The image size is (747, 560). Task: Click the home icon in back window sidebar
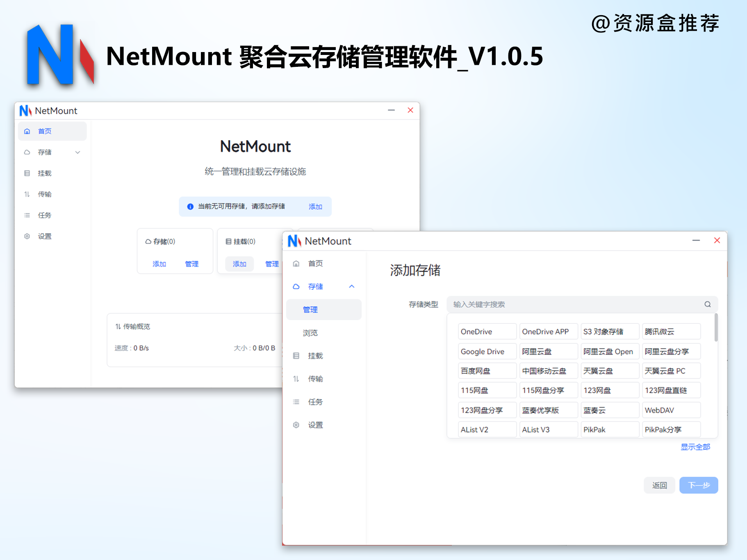[27, 131]
